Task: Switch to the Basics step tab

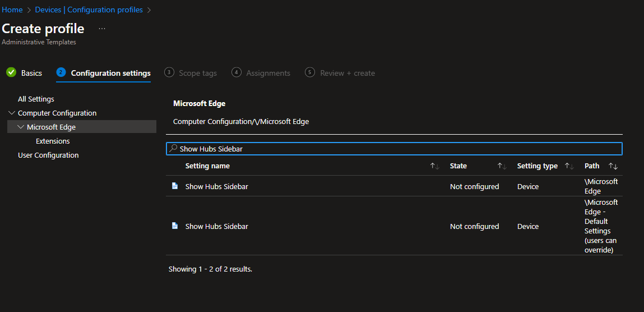Action: pyautogui.click(x=31, y=73)
